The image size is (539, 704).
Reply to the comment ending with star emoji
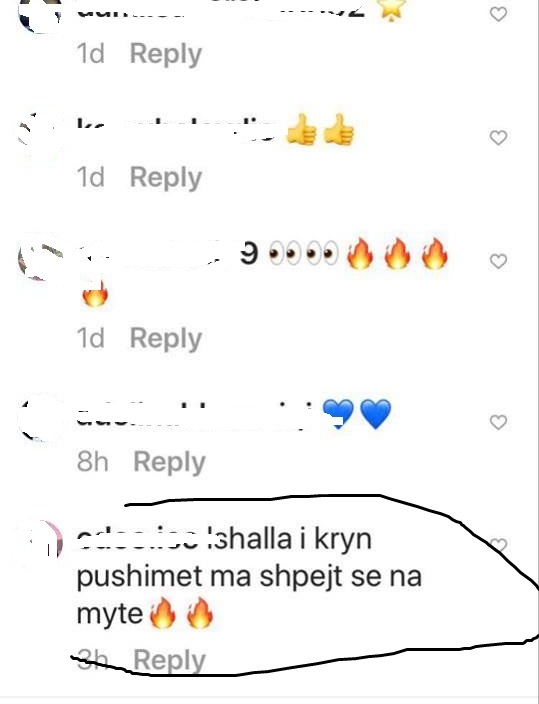(x=166, y=54)
